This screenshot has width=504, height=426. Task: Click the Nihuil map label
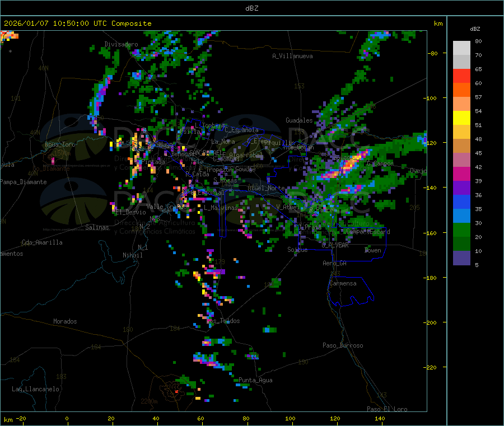click(x=132, y=255)
